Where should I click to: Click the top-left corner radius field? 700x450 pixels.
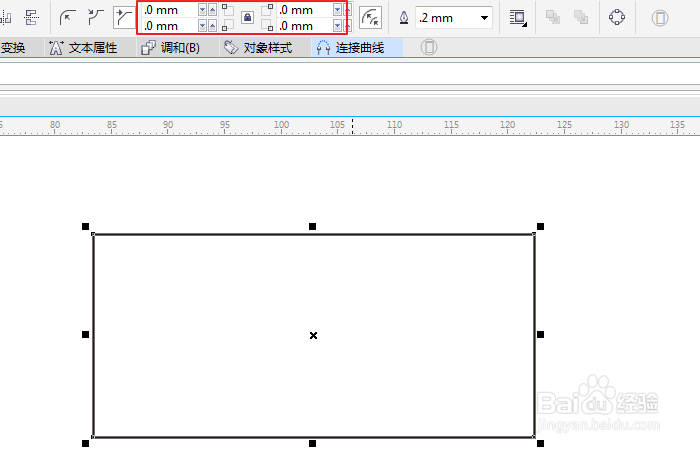click(170, 10)
